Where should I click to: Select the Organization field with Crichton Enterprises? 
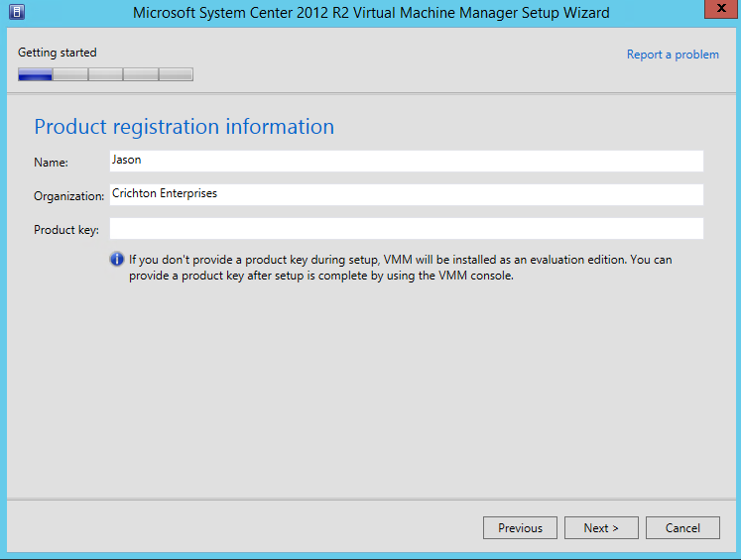[x=406, y=194]
